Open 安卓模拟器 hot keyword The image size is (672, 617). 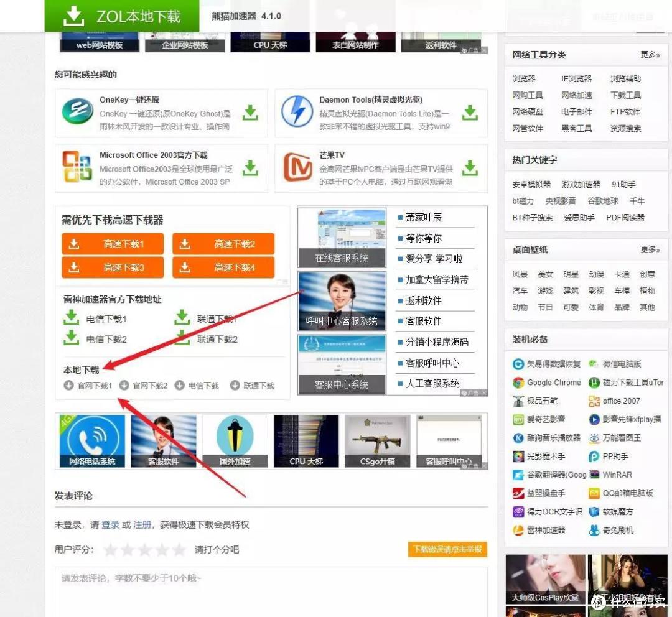pos(531,184)
